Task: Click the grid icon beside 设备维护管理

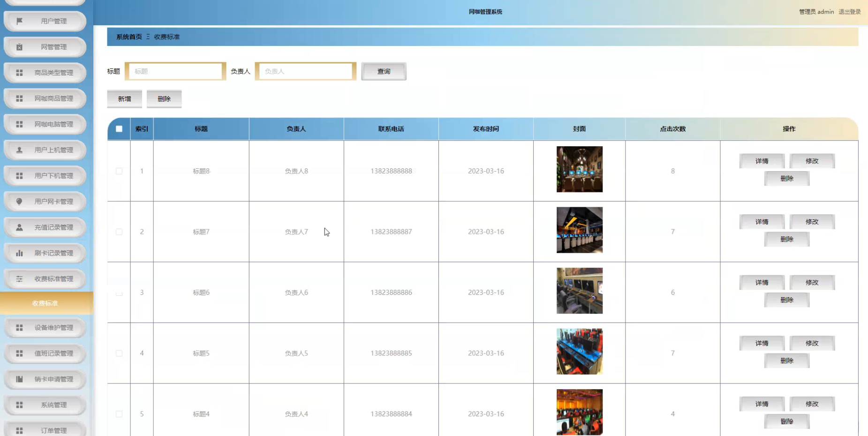Action: [x=19, y=328]
